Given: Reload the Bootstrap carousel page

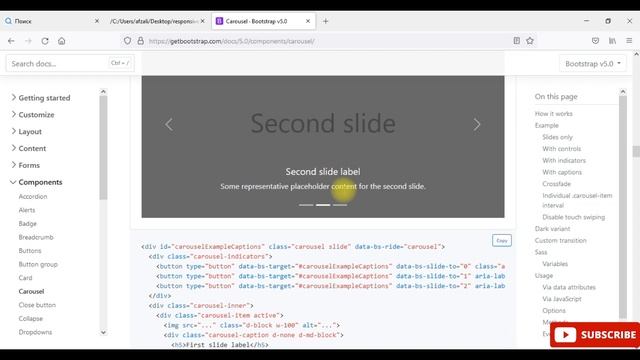Looking at the screenshot, I should (45, 41).
